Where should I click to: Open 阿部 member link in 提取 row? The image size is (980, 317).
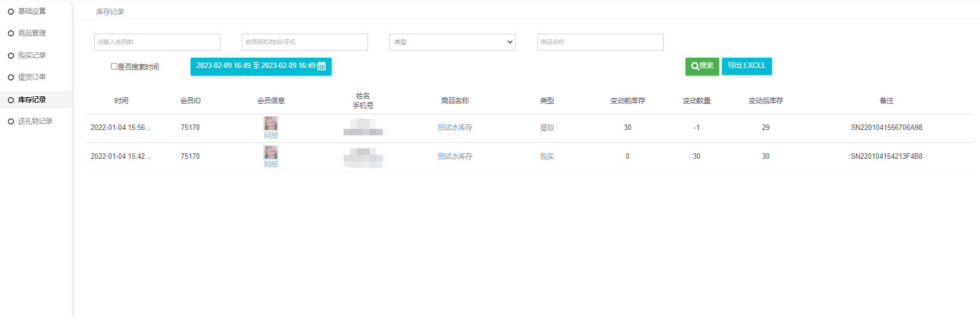(271, 135)
